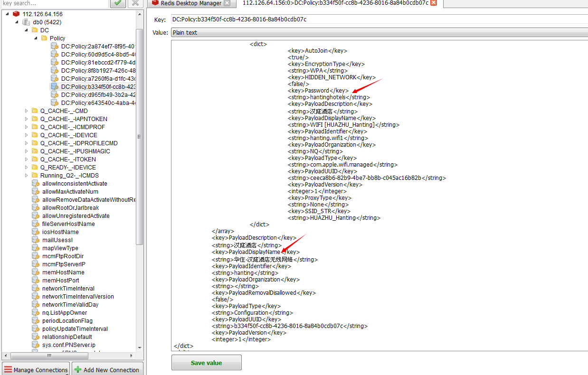Close the DC:Policy:b334f50f key tab
588x375 pixels.
click(x=434, y=3)
